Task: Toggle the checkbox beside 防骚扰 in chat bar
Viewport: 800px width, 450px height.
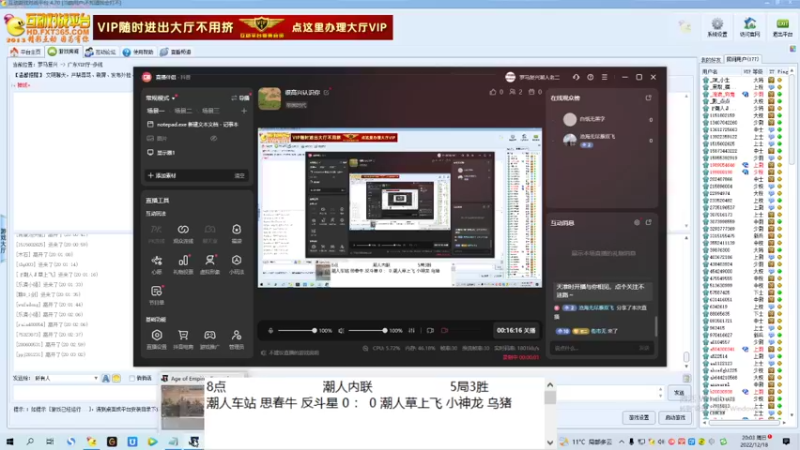Action: (x=132, y=378)
